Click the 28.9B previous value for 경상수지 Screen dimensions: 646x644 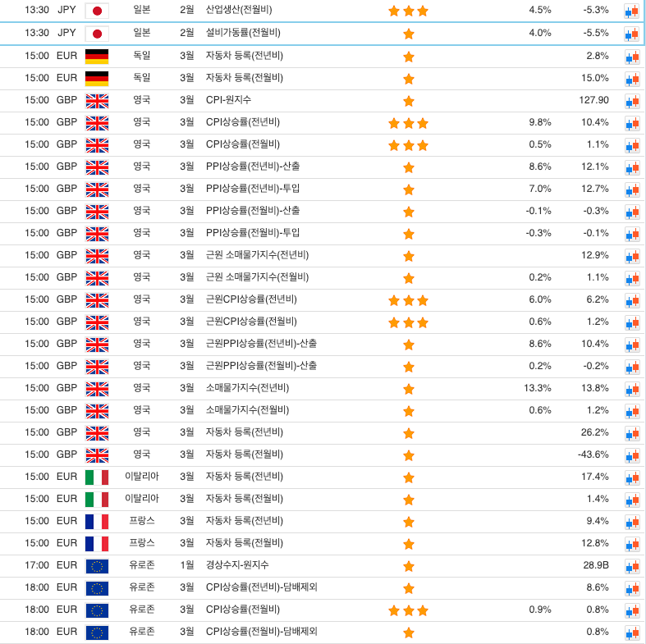click(595, 565)
